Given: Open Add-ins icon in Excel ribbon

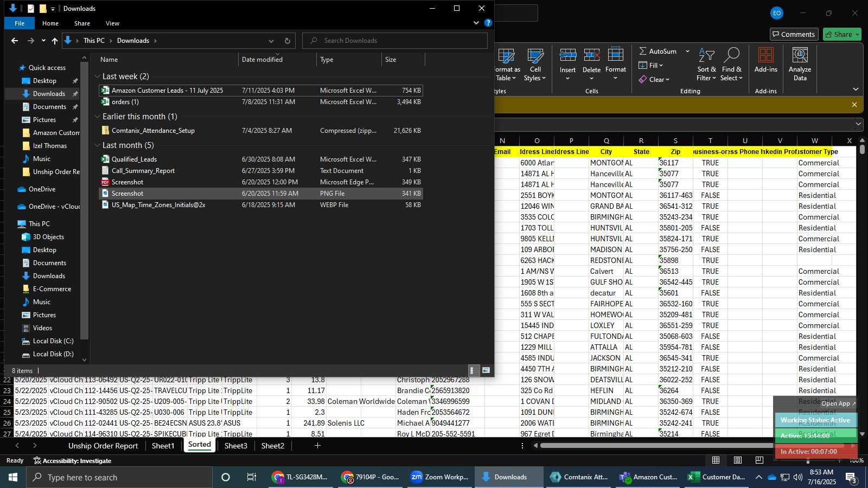Looking at the screenshot, I should pos(766,55).
